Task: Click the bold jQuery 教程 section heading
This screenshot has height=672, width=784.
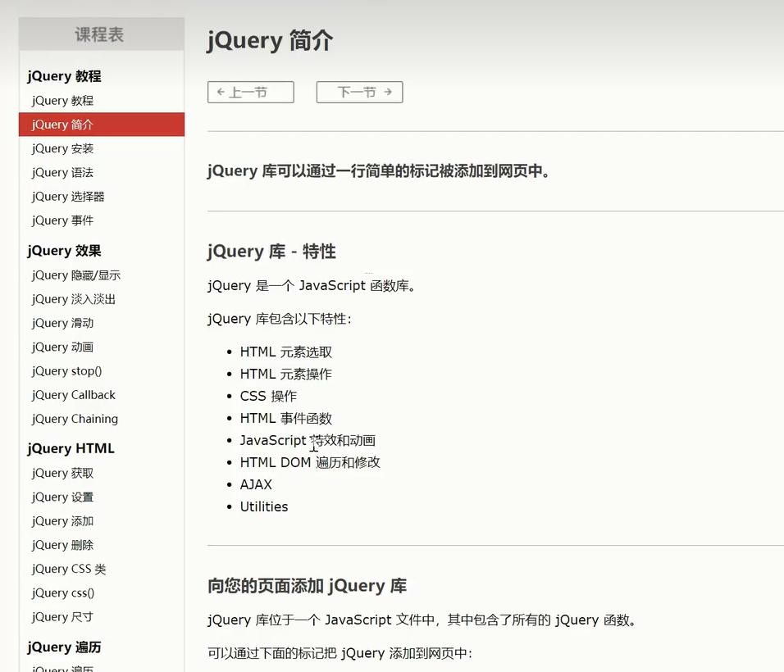Action: [x=65, y=76]
